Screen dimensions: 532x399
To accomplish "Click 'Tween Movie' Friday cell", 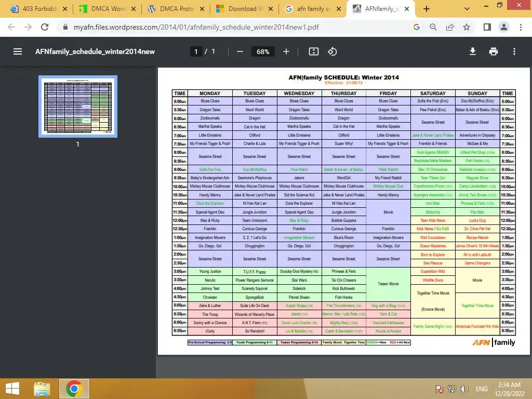I will click(388, 284).
